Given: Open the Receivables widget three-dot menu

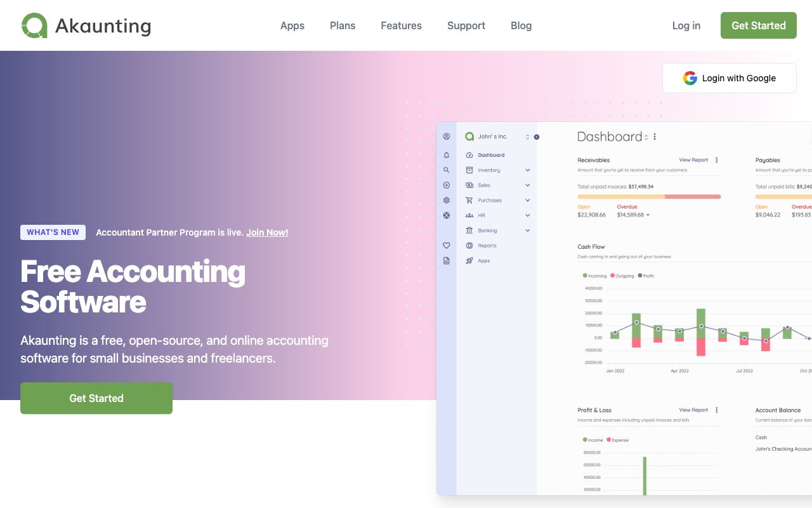Looking at the screenshot, I should click(717, 160).
